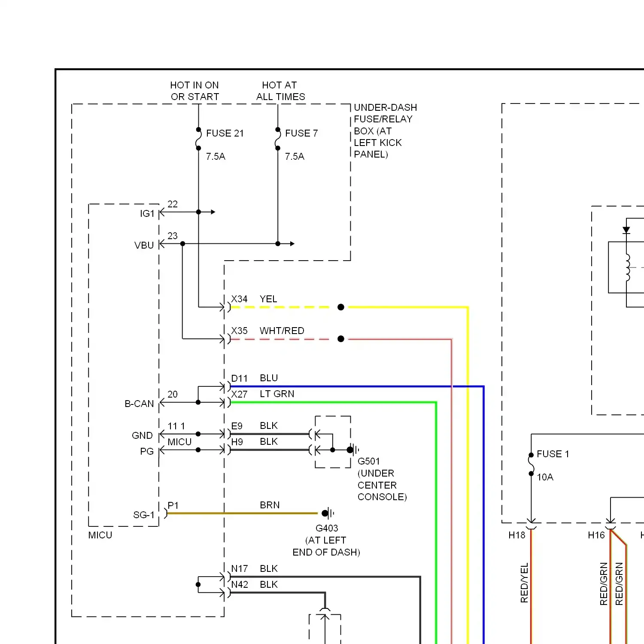Image resolution: width=644 pixels, height=644 pixels.
Task: Click the H9 connector label
Action: click(x=237, y=442)
